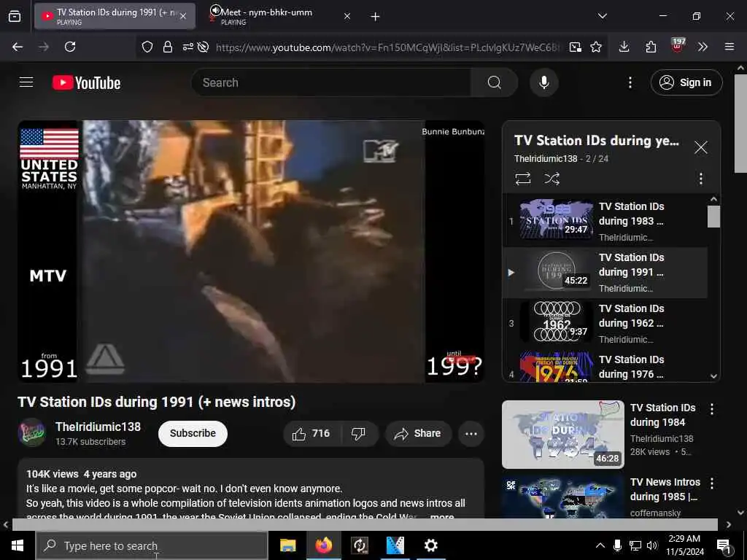
Task: Dislike the video
Action: 358,433
